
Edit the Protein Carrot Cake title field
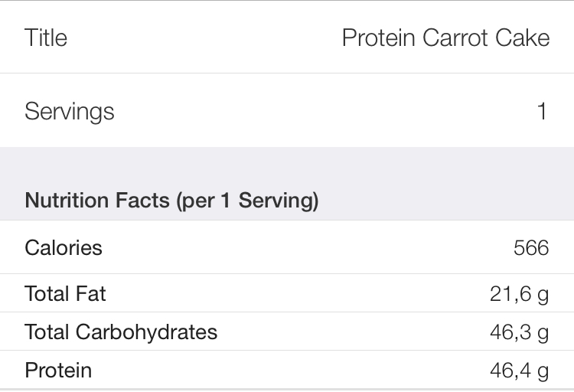coord(446,38)
